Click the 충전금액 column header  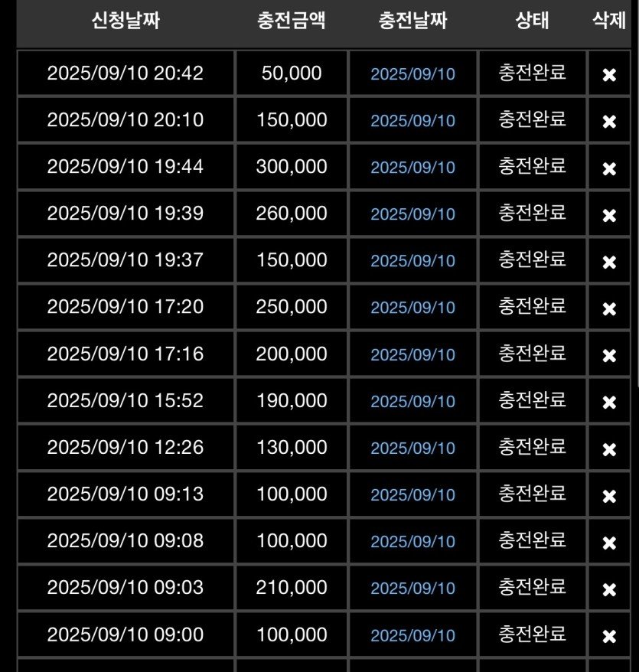(292, 21)
